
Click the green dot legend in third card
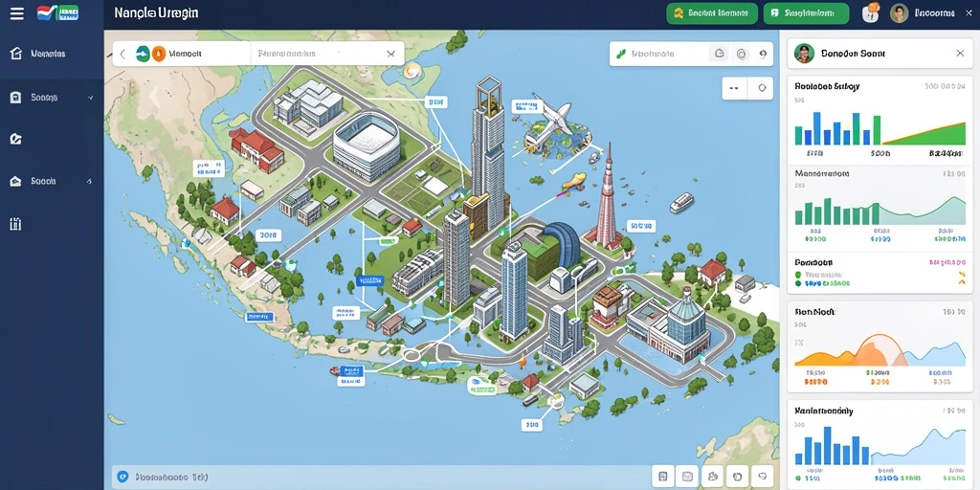[797, 275]
